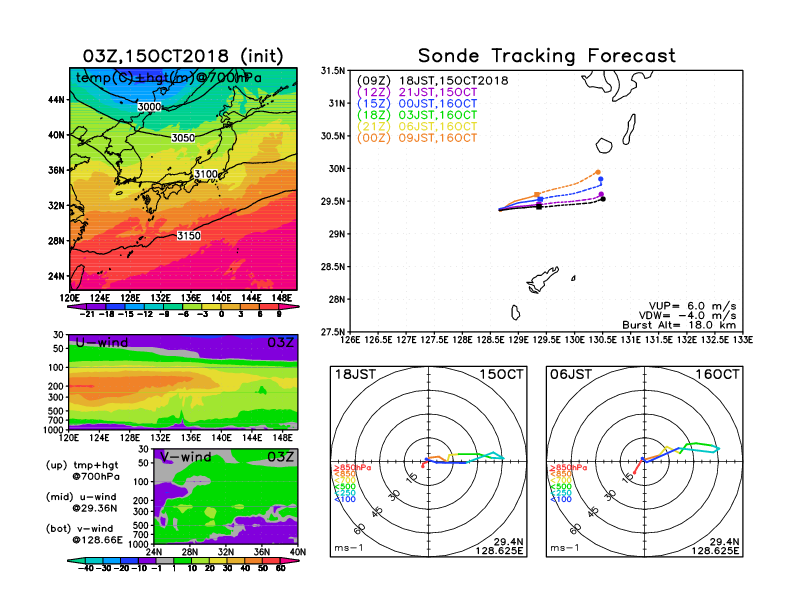The image size is (792, 612).
Task: Select the '(mid) u-wind @29.36N' caption
Action: coord(81,502)
